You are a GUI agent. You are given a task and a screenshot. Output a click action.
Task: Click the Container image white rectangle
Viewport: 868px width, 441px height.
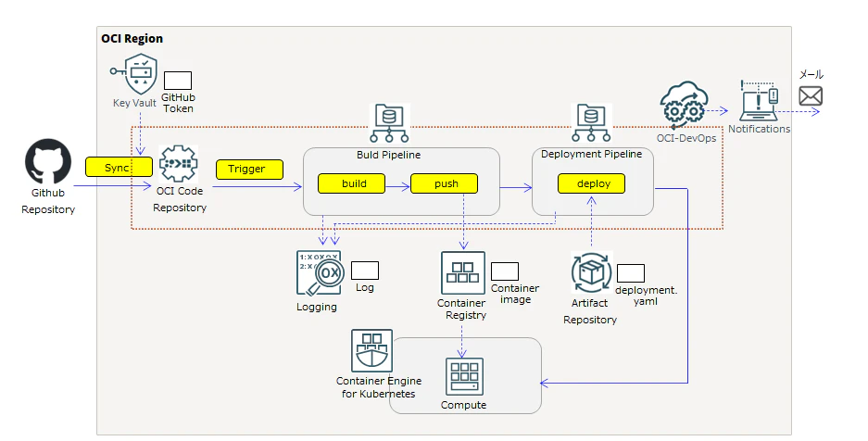click(505, 271)
